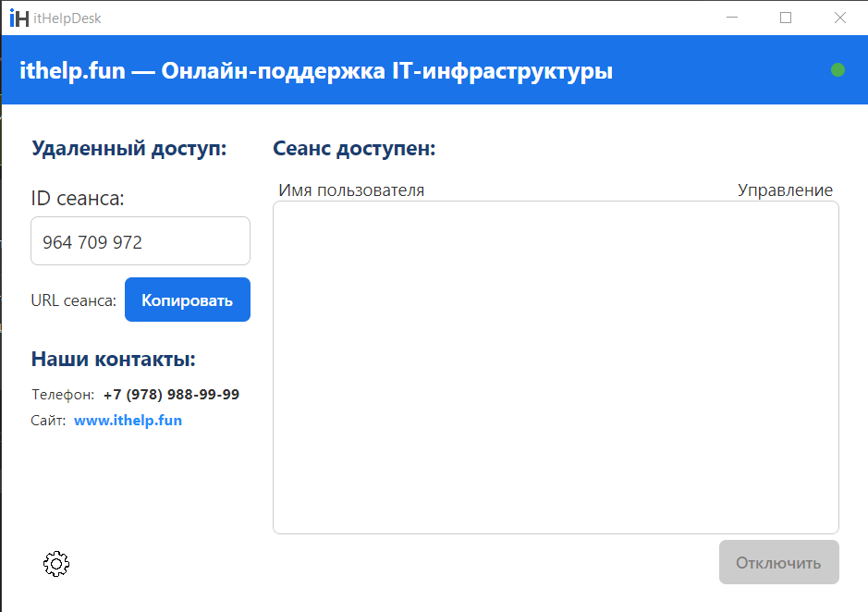Screen dimensions: 868x612
Task: Open the settings gear icon
Action: 56,564
